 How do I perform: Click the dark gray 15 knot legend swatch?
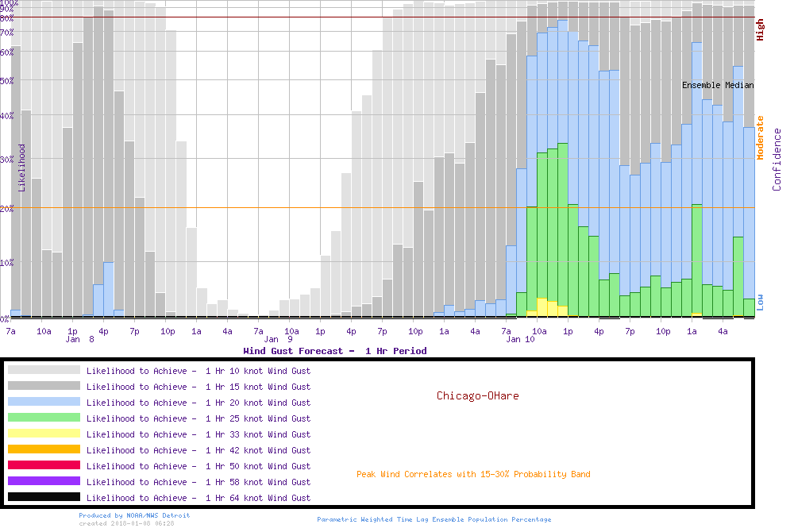click(x=44, y=386)
